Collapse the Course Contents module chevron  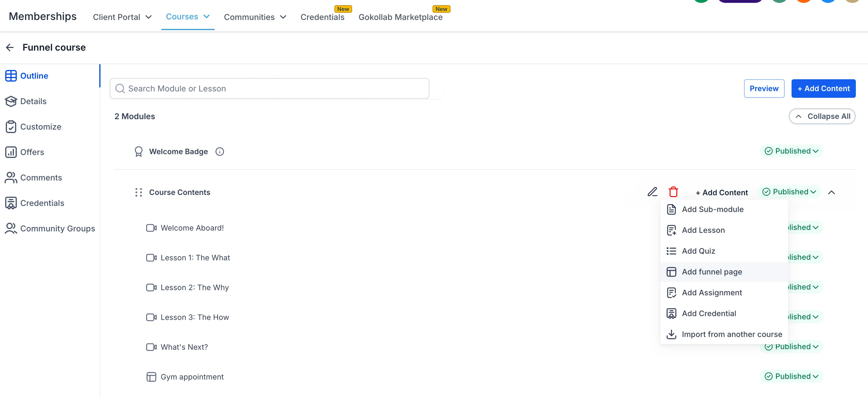(832, 192)
